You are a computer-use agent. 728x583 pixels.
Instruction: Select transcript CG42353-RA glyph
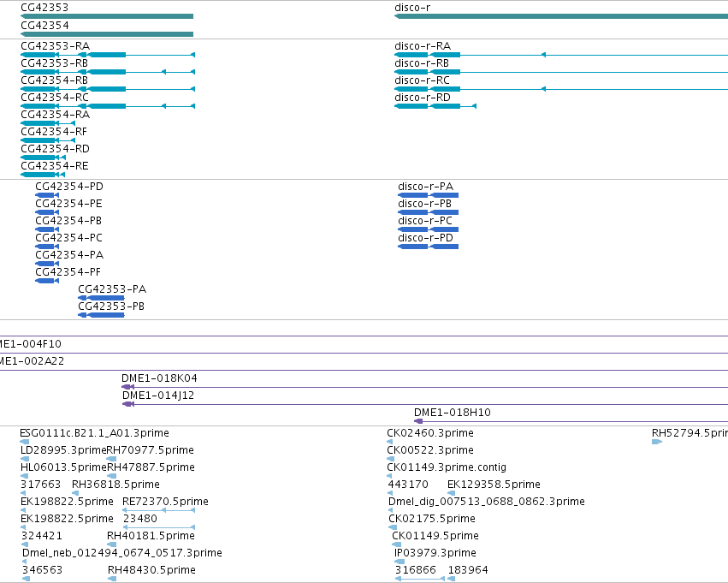coord(108,55)
